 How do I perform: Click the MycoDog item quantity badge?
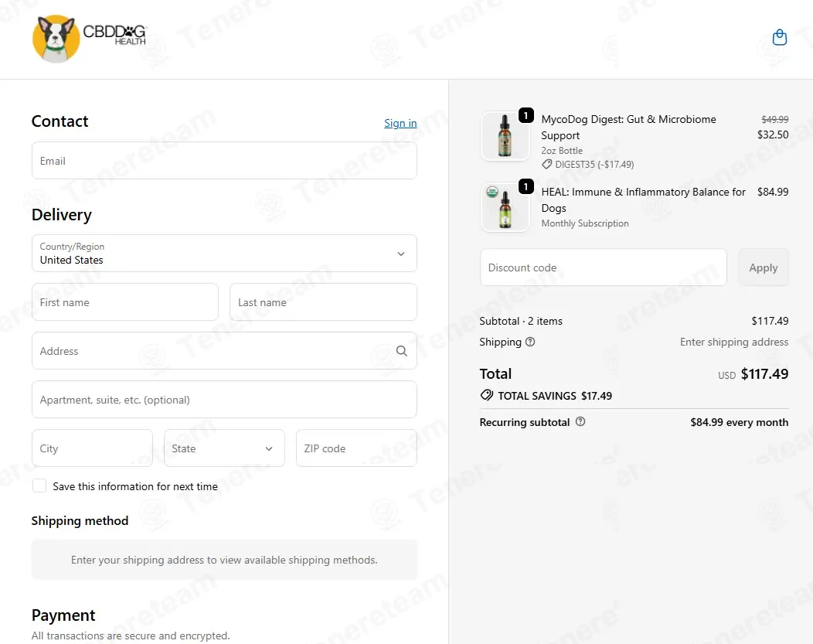(x=526, y=115)
